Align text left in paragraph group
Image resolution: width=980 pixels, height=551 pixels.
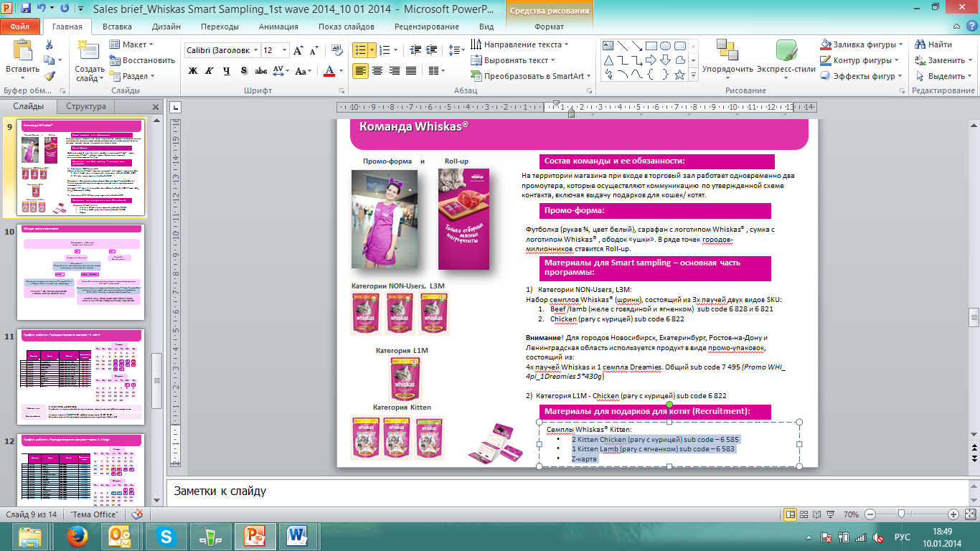360,70
